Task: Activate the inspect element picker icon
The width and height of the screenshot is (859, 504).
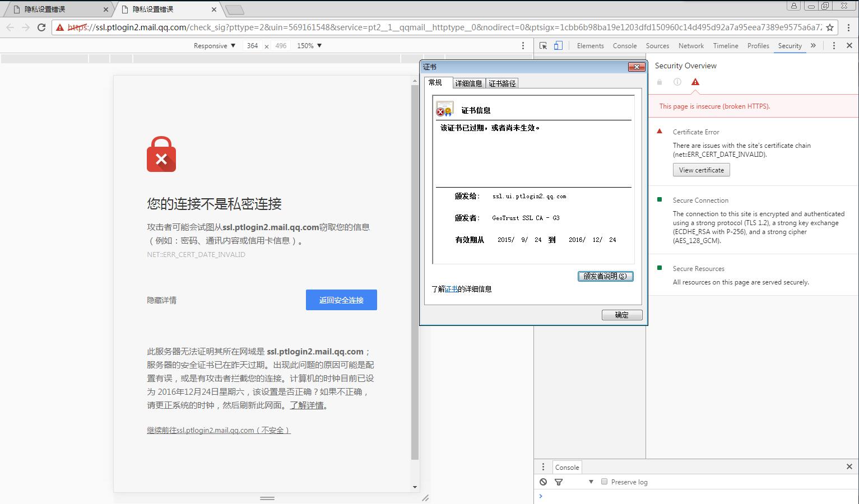Action: coord(543,46)
